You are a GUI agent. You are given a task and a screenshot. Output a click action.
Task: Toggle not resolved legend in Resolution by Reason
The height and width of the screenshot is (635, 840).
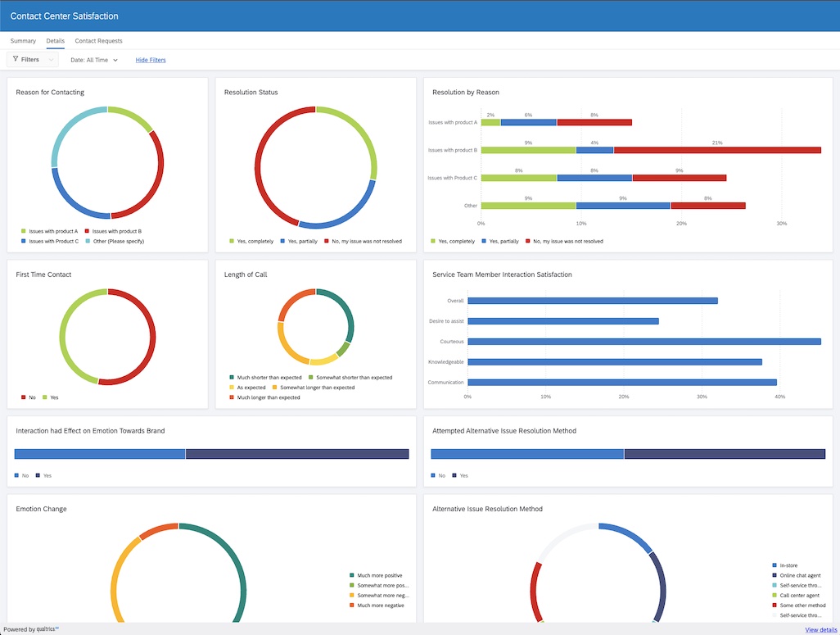564,242
